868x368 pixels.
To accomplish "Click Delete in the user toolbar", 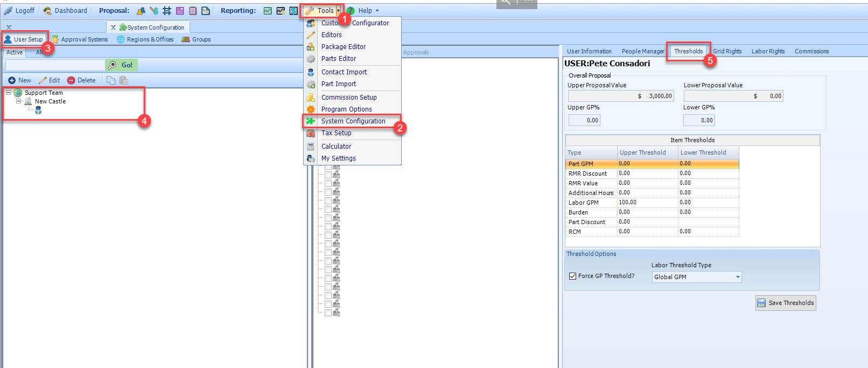I will click(81, 80).
